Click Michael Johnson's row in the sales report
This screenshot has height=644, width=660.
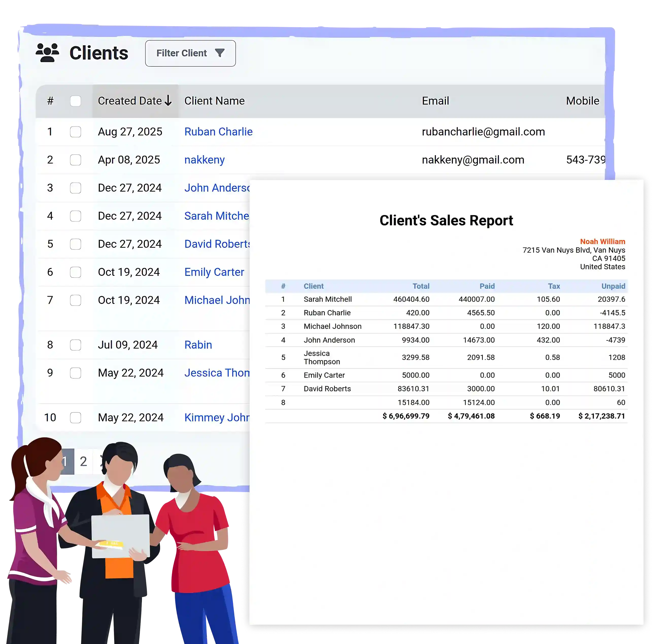[333, 326]
